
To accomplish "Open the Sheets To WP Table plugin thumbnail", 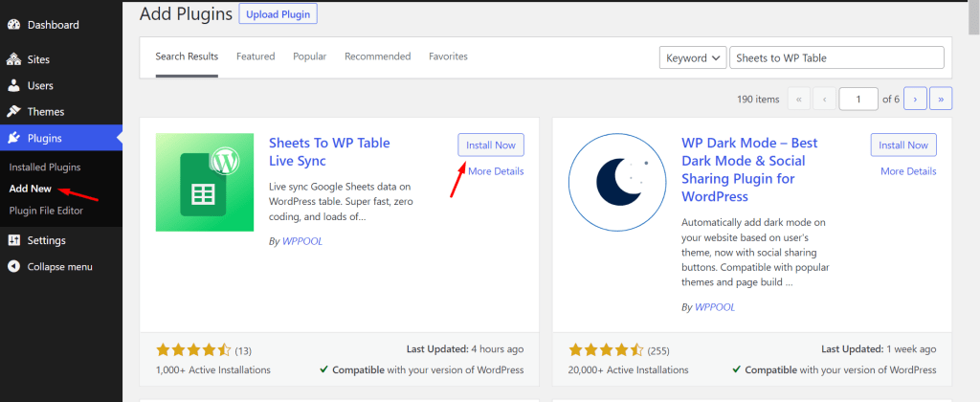I will 205,183.
